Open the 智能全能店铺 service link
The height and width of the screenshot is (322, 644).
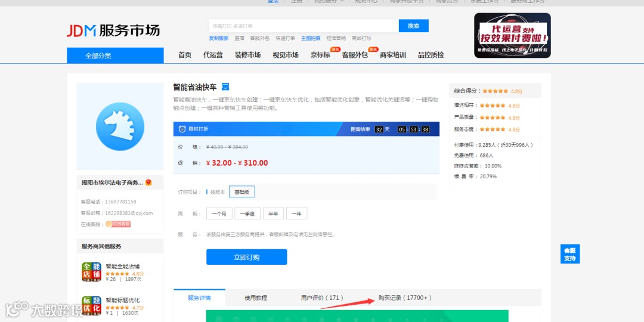pyautogui.click(x=123, y=266)
